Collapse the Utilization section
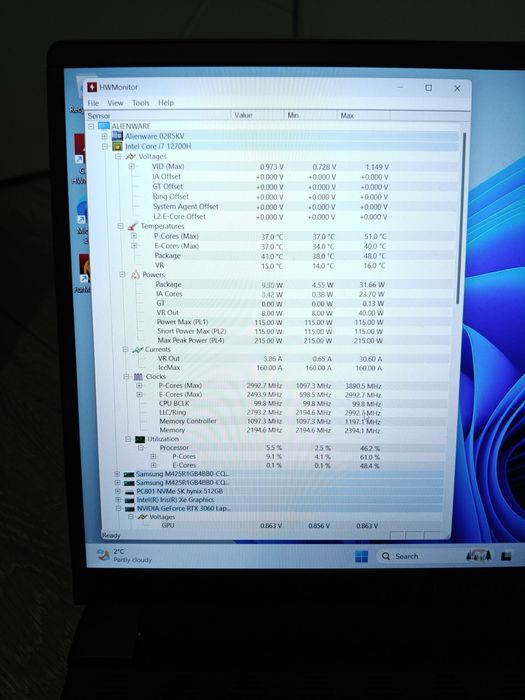 (x=128, y=439)
